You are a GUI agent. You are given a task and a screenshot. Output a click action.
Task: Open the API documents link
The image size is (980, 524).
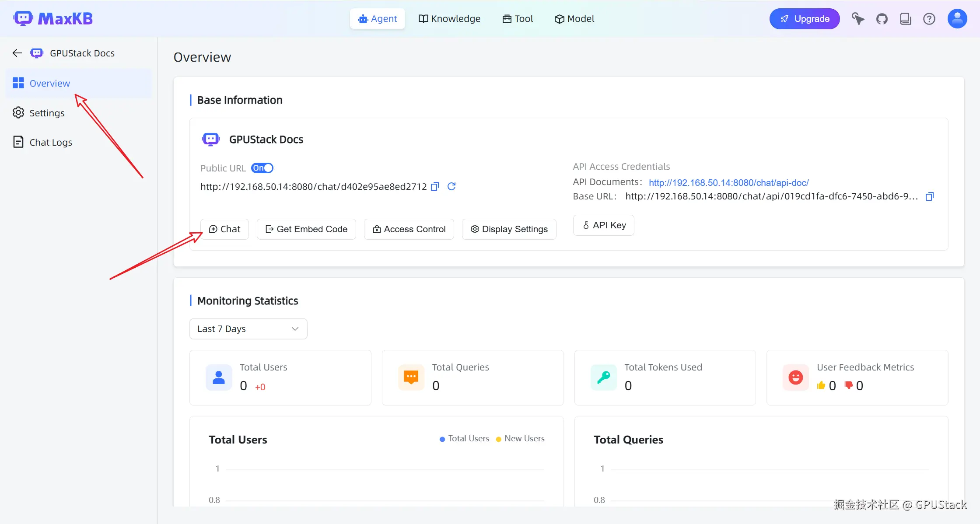coord(728,182)
